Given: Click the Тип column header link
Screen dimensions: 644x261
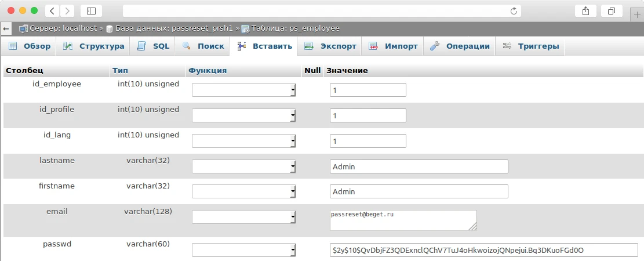Looking at the screenshot, I should [120, 71].
